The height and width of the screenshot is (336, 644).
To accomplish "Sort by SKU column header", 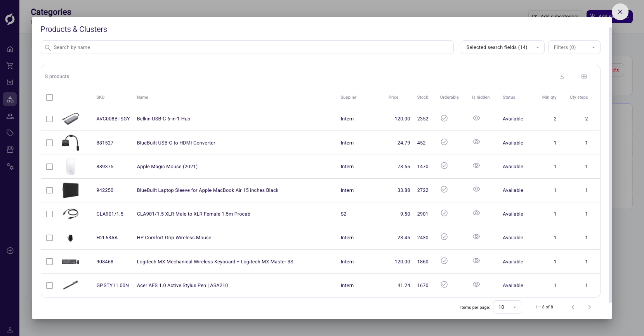I will click(x=101, y=97).
